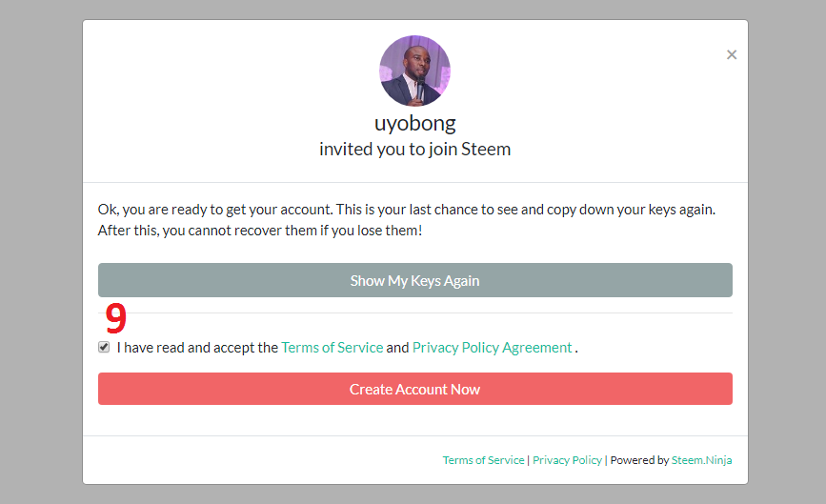Close the invitation dialog with X
The width and height of the screenshot is (826, 504).
pyautogui.click(x=732, y=54)
